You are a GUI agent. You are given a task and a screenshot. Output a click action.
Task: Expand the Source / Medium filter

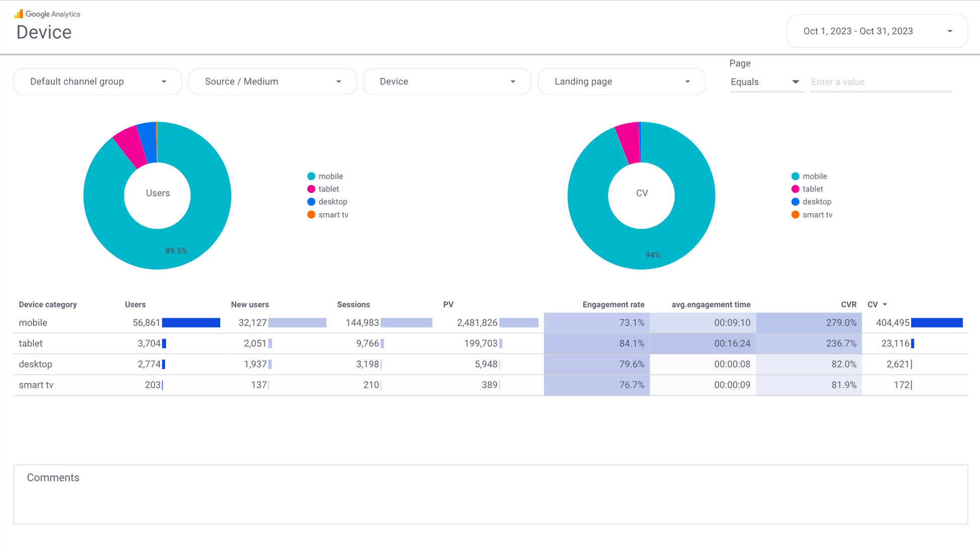point(272,82)
